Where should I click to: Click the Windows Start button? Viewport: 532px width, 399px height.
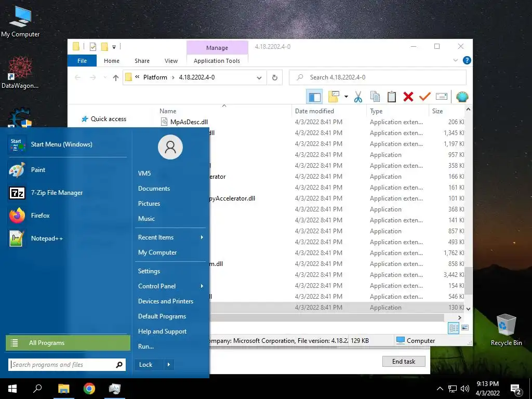[x=12, y=389]
